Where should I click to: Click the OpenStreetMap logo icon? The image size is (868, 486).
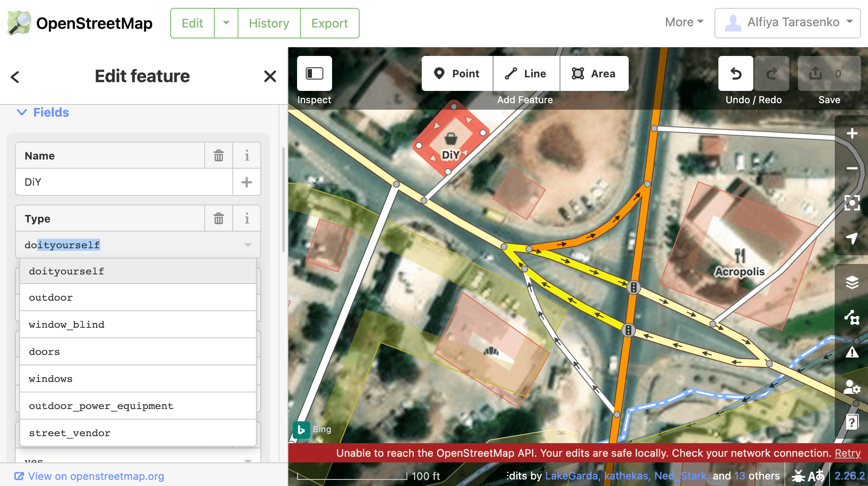(19, 23)
